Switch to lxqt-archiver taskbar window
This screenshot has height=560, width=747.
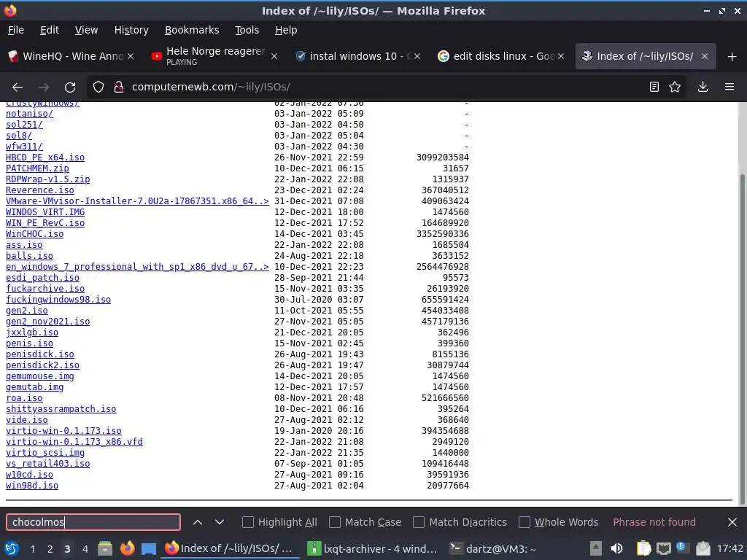372,549
